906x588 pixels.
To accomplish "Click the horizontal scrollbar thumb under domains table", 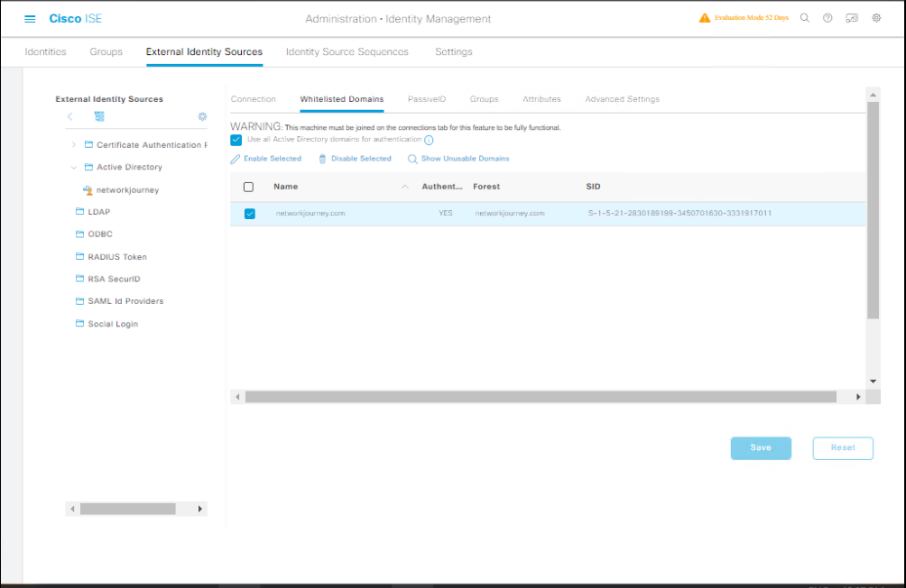I will [x=541, y=397].
